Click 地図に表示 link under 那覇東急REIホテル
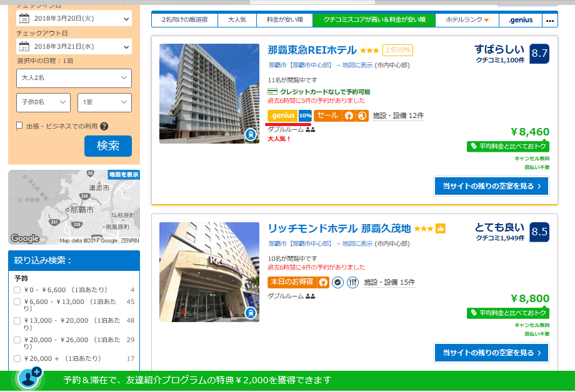This screenshot has width=575, height=392. [x=357, y=65]
